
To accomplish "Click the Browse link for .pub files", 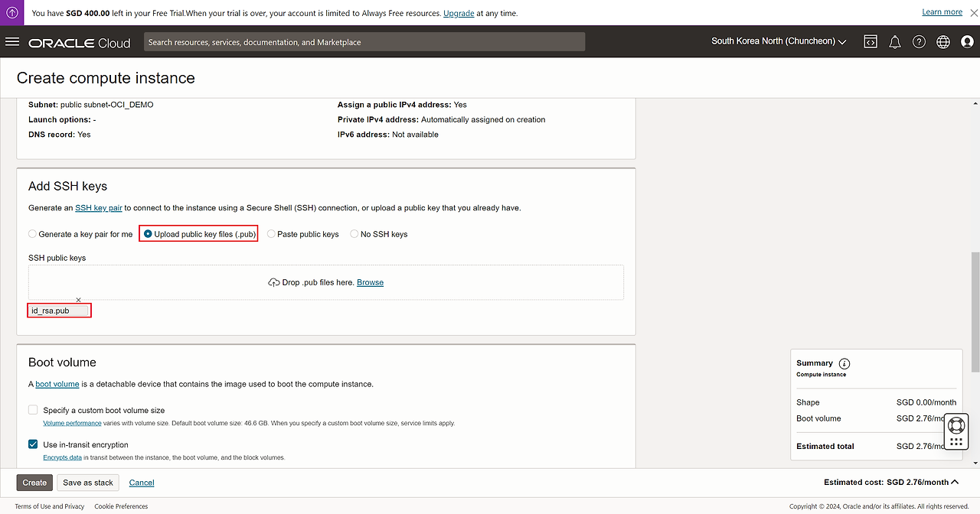I will point(370,282).
